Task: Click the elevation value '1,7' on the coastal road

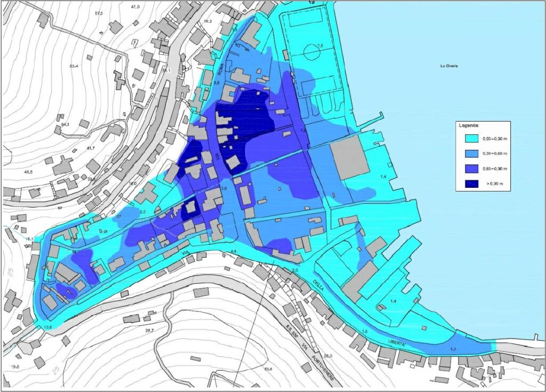Action: point(453,349)
